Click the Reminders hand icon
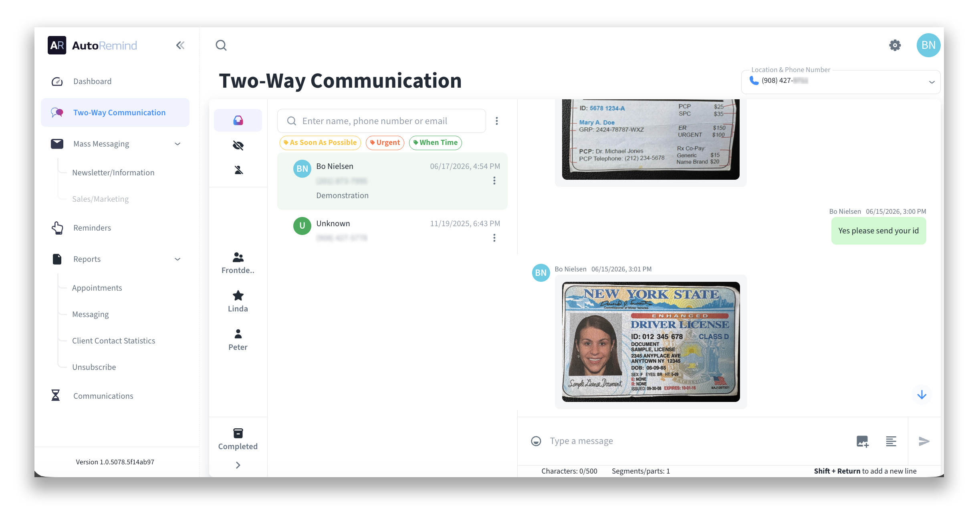 pos(57,228)
